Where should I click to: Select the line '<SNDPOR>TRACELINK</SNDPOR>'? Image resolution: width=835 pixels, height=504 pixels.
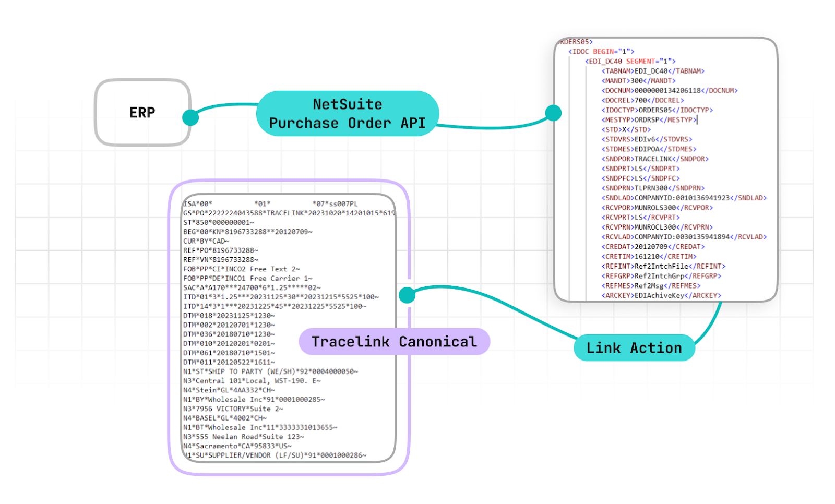click(655, 159)
